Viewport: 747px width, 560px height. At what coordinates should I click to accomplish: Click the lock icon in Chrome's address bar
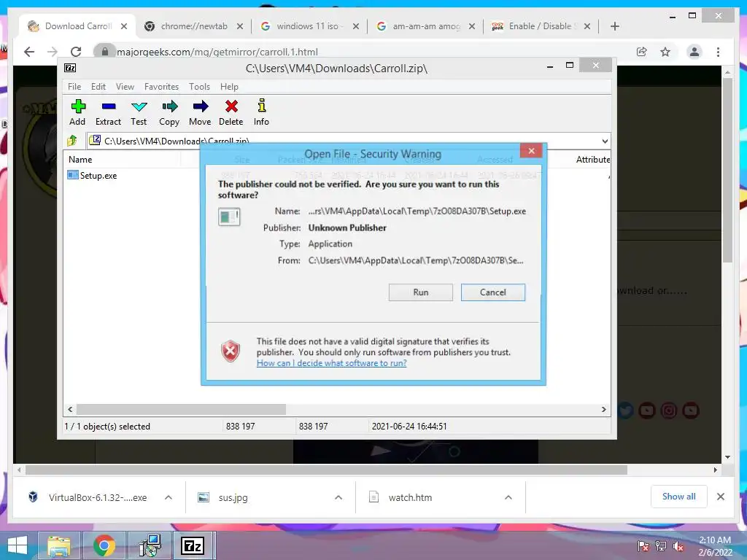pyautogui.click(x=105, y=51)
